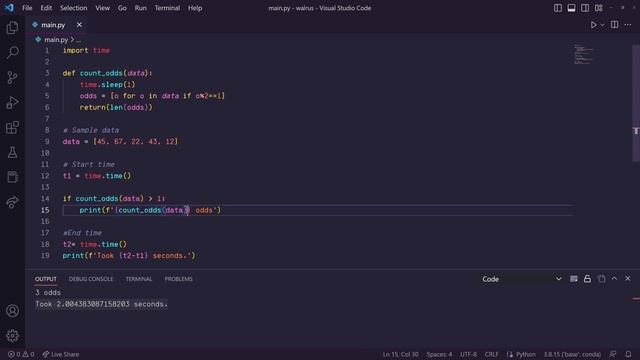Open the File menu
This screenshot has width=640, height=360.
[x=27, y=8]
